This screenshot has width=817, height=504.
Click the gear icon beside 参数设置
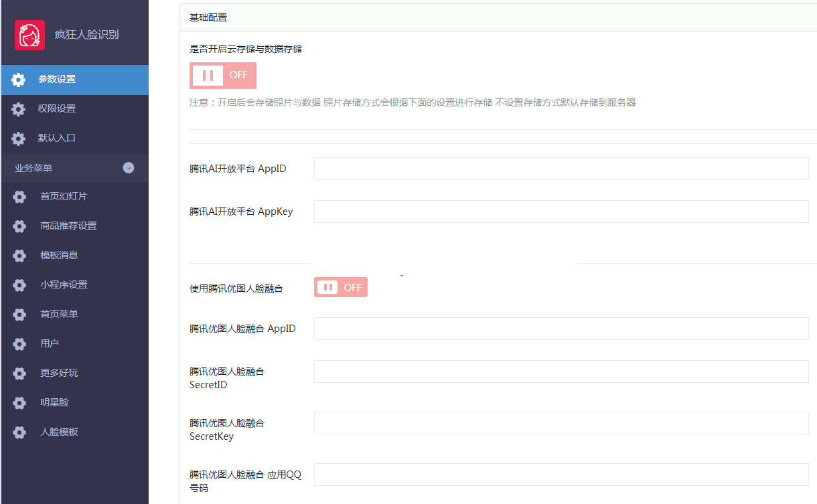[x=19, y=80]
